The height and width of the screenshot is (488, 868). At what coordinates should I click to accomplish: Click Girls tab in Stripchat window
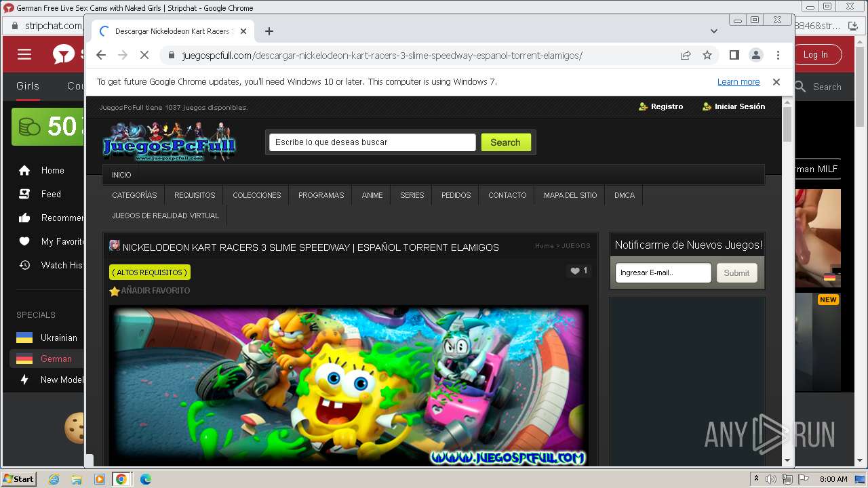click(x=28, y=86)
